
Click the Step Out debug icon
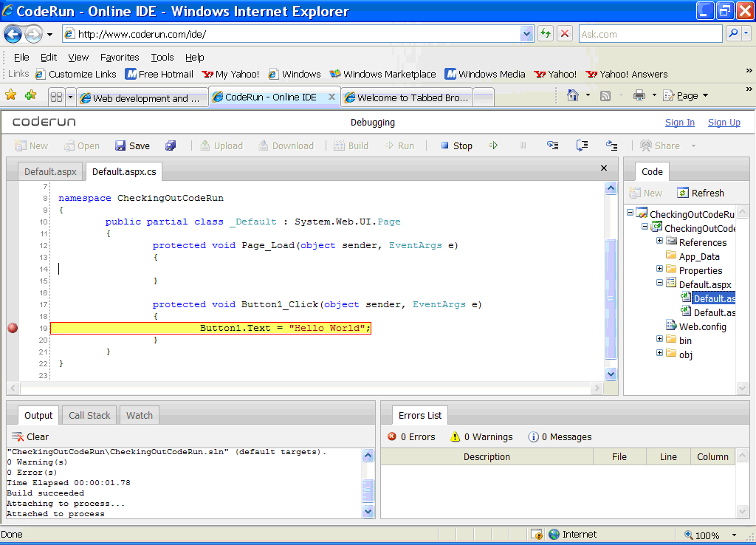612,145
